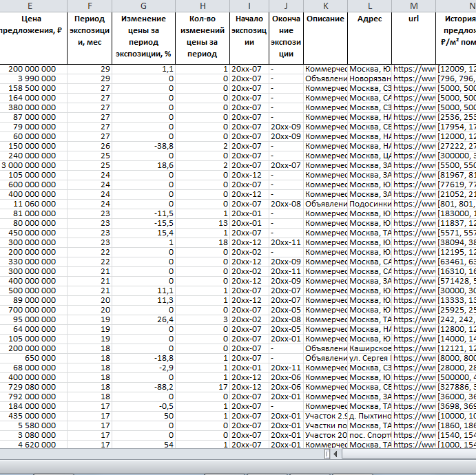The image size is (476, 475).
Task: Click the address cell 'пос. Спорт'
Action: 369,435
